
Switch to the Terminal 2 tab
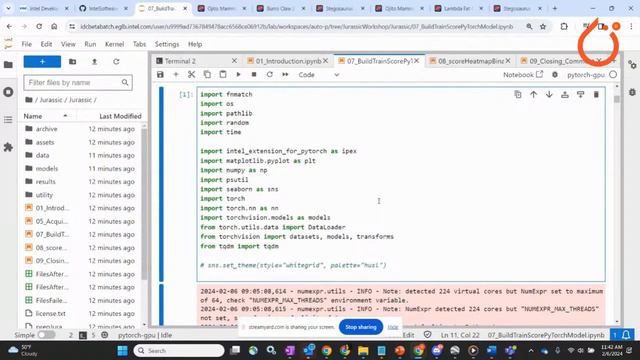click(180, 61)
